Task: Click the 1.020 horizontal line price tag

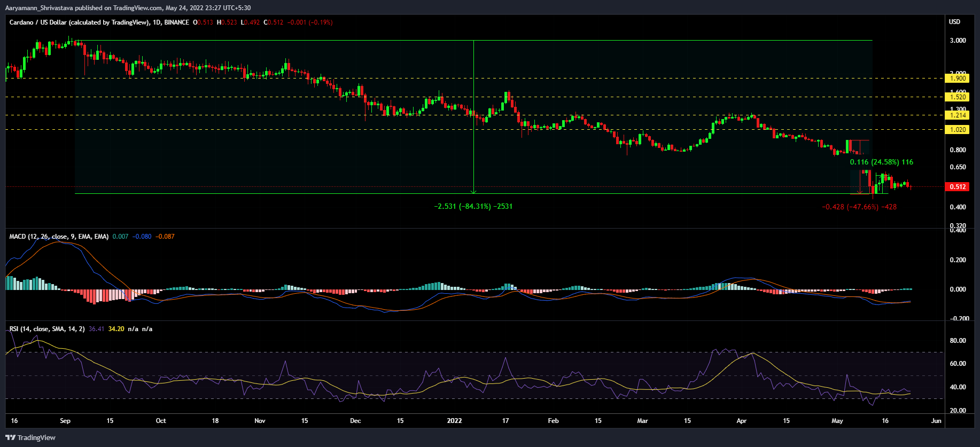Action: tap(957, 130)
